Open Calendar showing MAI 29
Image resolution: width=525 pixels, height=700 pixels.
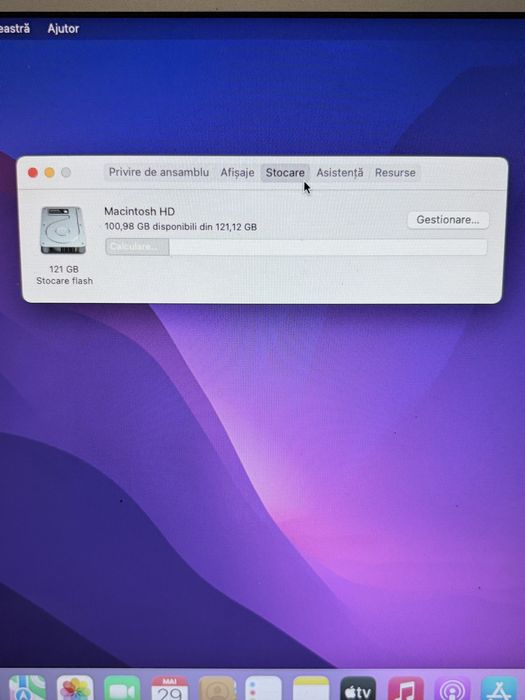click(x=170, y=688)
